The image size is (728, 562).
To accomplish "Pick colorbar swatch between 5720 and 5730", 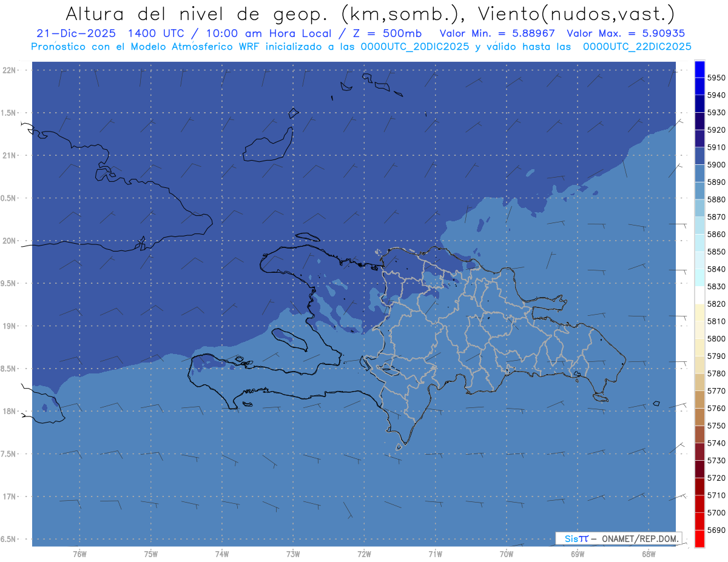I will pos(699,469).
